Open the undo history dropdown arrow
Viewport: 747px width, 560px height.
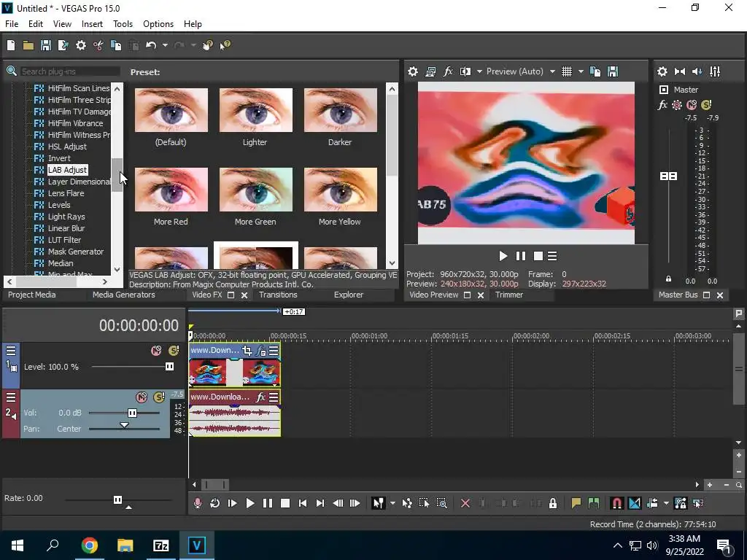coord(165,45)
